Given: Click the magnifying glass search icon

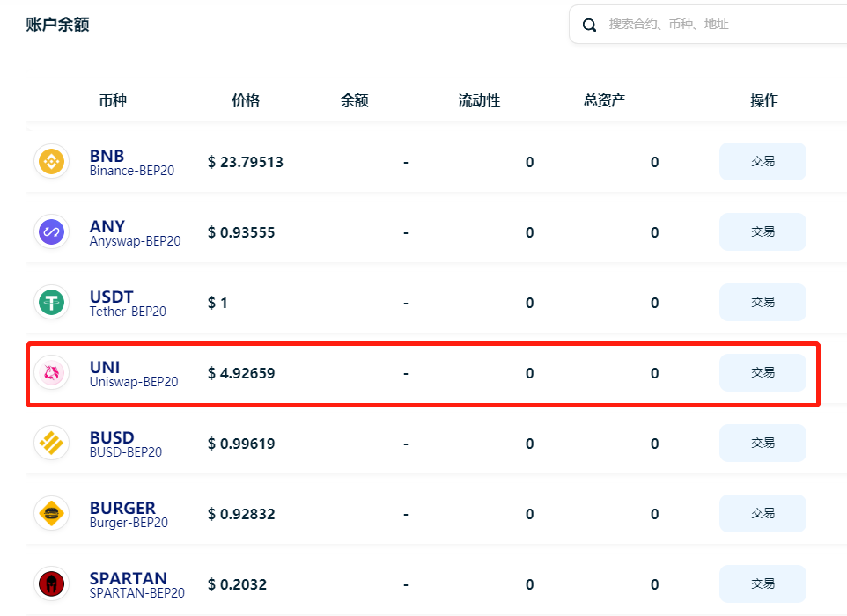Looking at the screenshot, I should (590, 25).
